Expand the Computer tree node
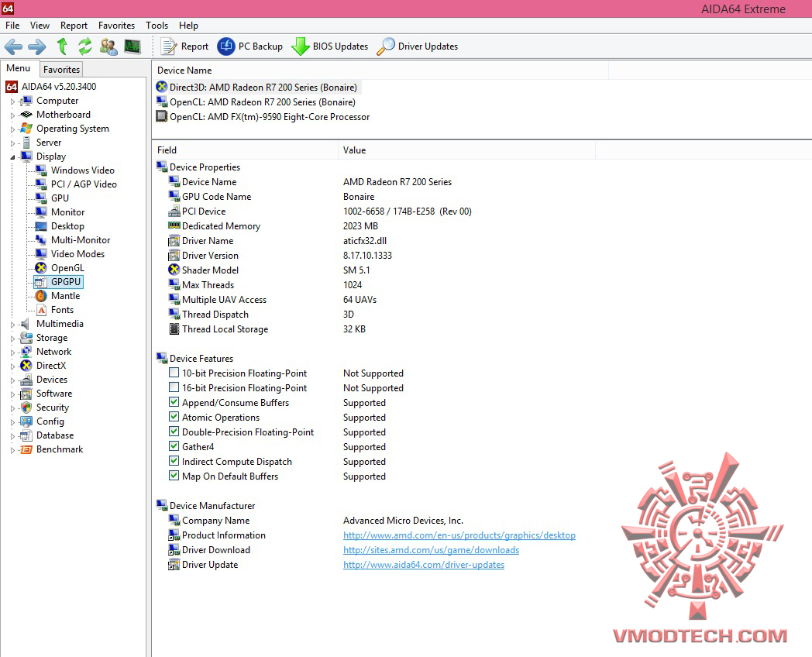The height and width of the screenshot is (657, 812). 13,101
